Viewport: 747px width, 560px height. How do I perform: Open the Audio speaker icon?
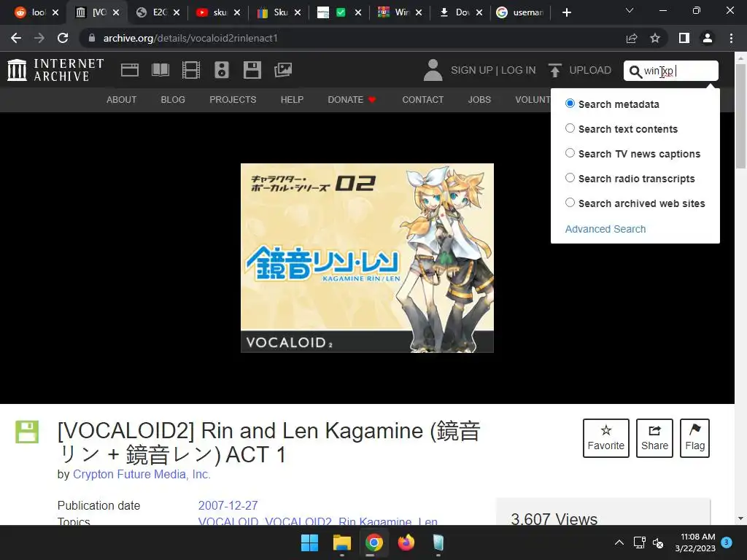pos(222,70)
